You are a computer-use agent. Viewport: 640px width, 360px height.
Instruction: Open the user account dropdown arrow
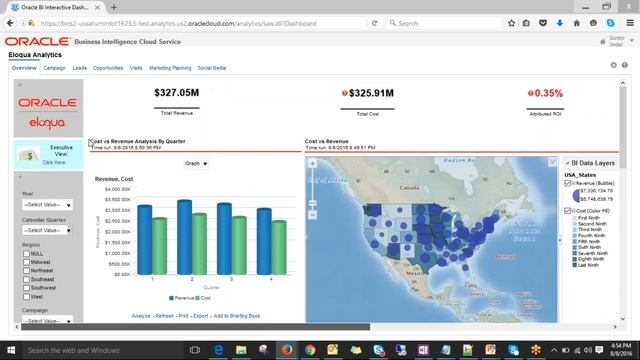pos(632,41)
